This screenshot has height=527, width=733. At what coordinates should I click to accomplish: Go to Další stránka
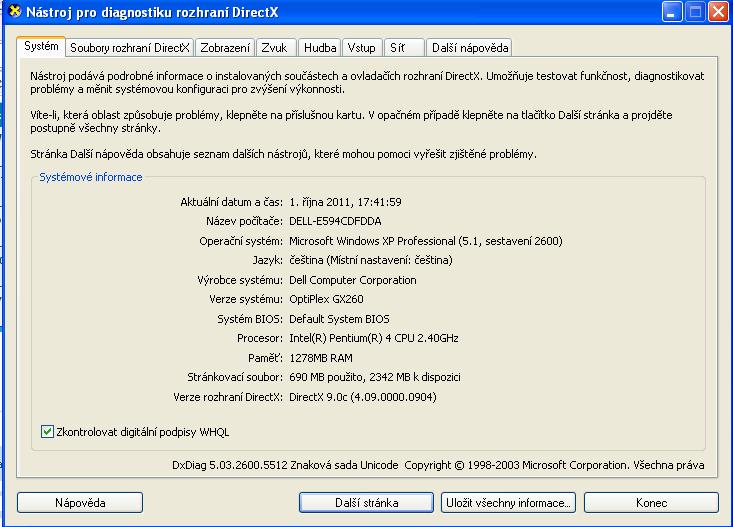(x=366, y=503)
